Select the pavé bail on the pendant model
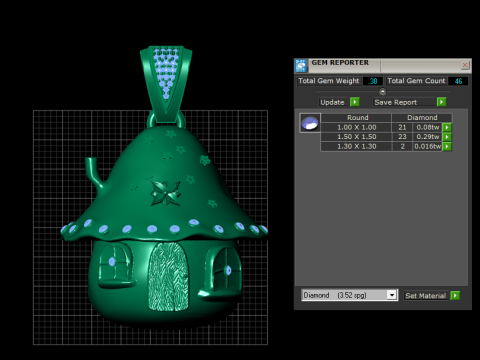 click(x=166, y=83)
